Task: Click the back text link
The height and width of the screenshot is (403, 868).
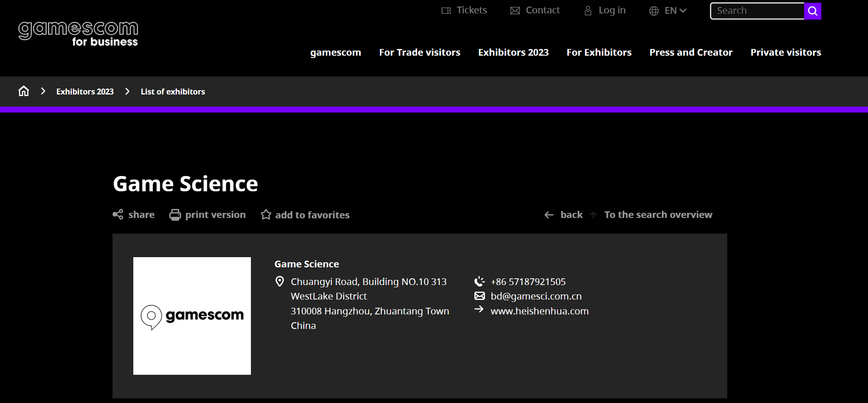Action: [572, 215]
